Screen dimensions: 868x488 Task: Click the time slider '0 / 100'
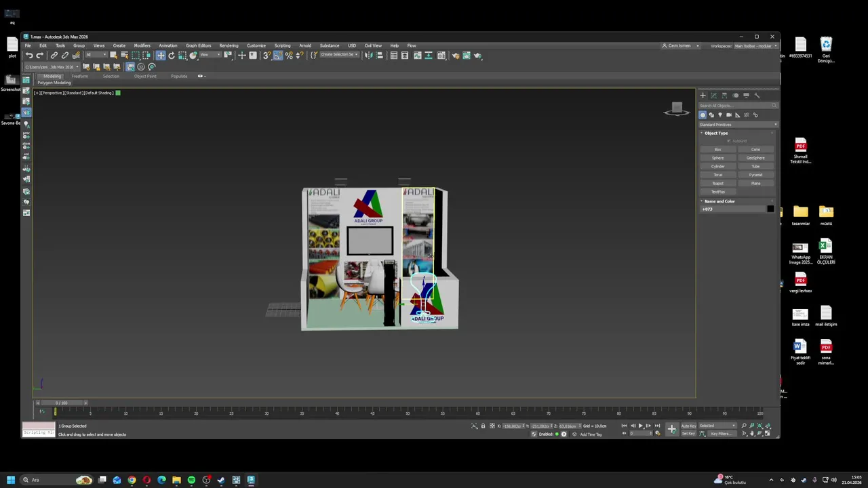(x=61, y=403)
